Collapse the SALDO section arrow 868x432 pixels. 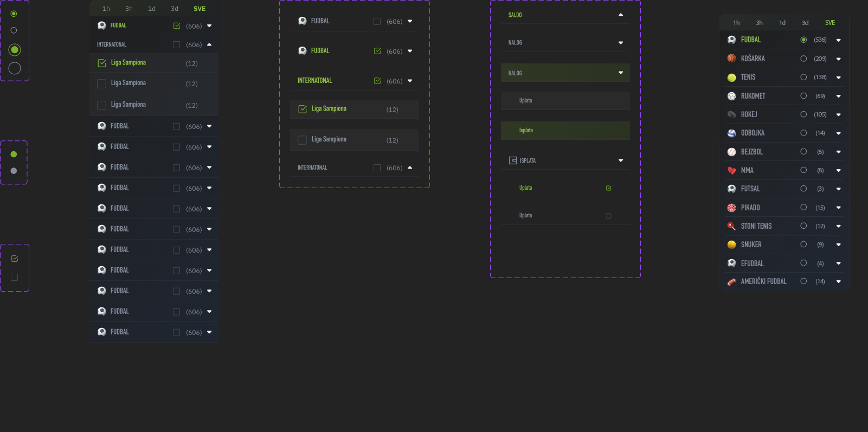[x=621, y=15]
